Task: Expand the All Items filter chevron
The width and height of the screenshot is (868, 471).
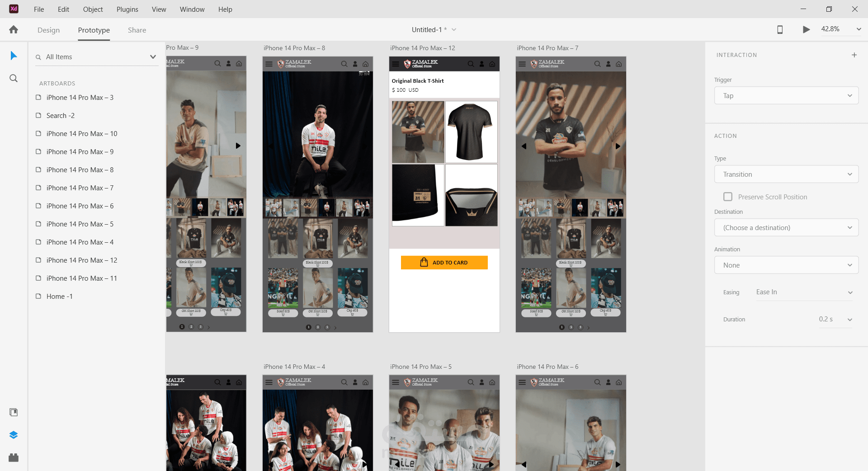Action: pyautogui.click(x=153, y=57)
